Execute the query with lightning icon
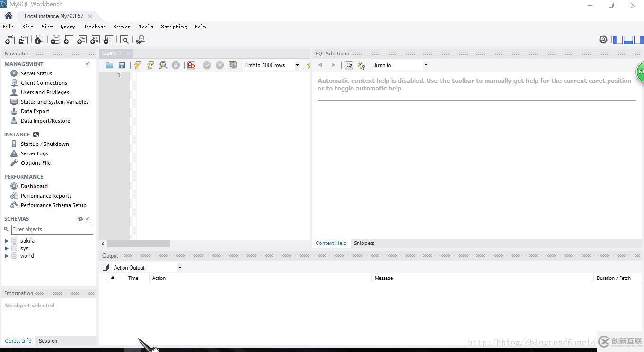644x352 pixels. (138, 65)
